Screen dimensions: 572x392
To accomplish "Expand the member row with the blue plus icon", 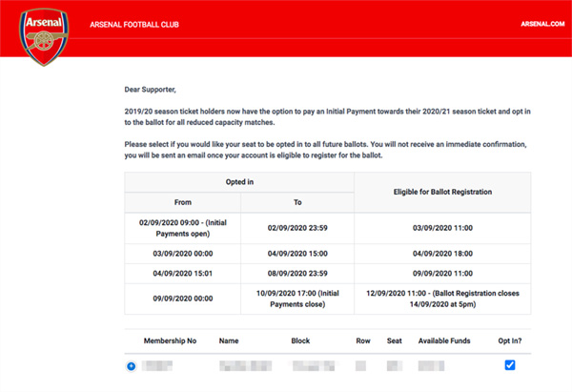I will tap(132, 365).
